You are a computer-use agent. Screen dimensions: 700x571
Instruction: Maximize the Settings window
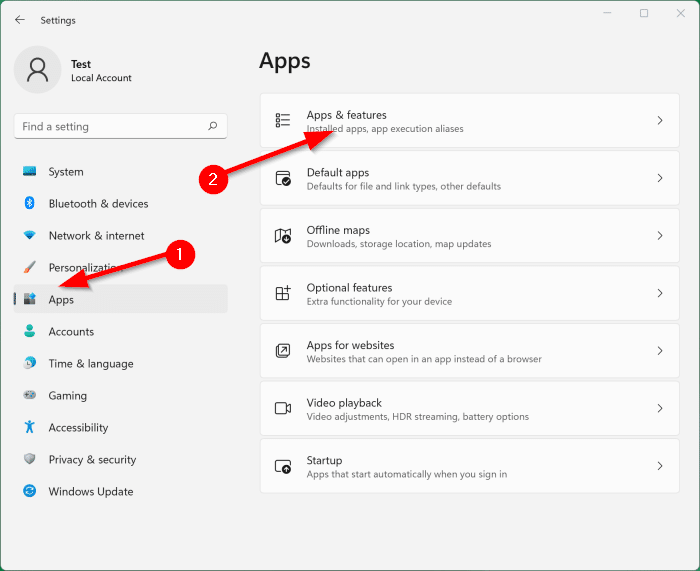click(644, 13)
